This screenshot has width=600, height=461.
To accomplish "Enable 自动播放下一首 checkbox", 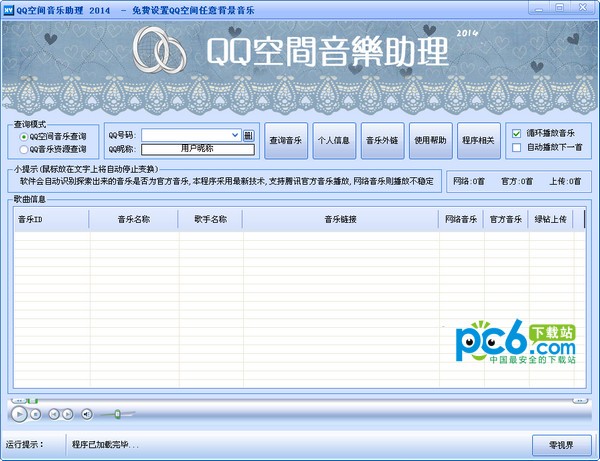I will click(x=517, y=147).
